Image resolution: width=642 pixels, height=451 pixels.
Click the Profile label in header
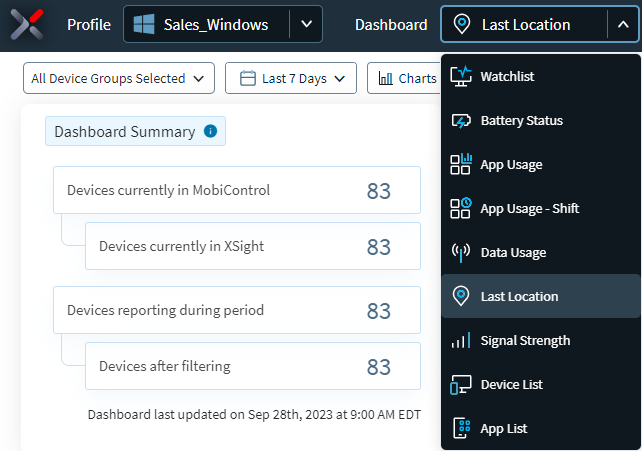pyautogui.click(x=89, y=25)
